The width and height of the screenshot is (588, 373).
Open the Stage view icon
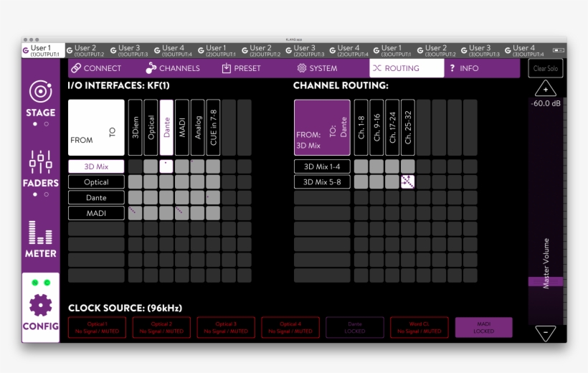point(40,92)
